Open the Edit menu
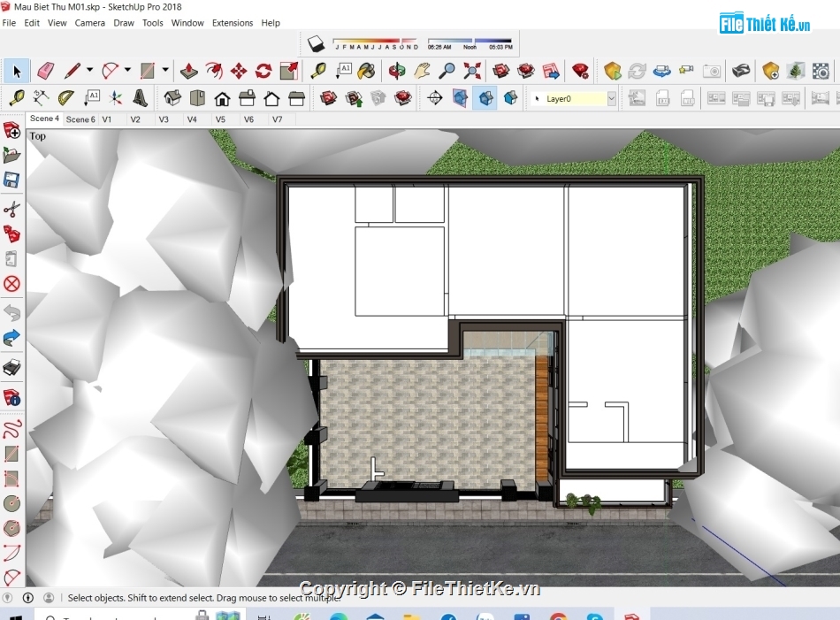This screenshot has height=620, width=840. [32, 23]
